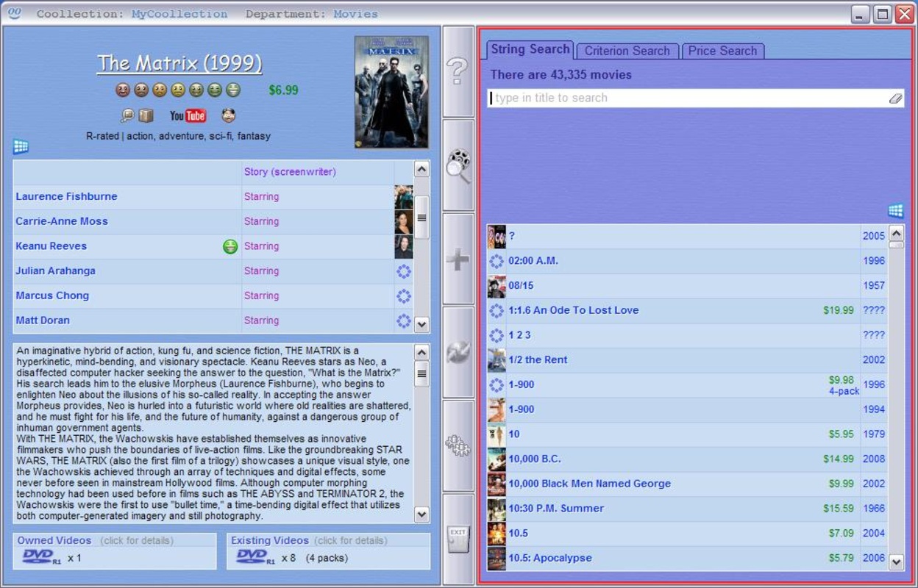
Task: Click the description text scroll down arrow
Action: 421,514
